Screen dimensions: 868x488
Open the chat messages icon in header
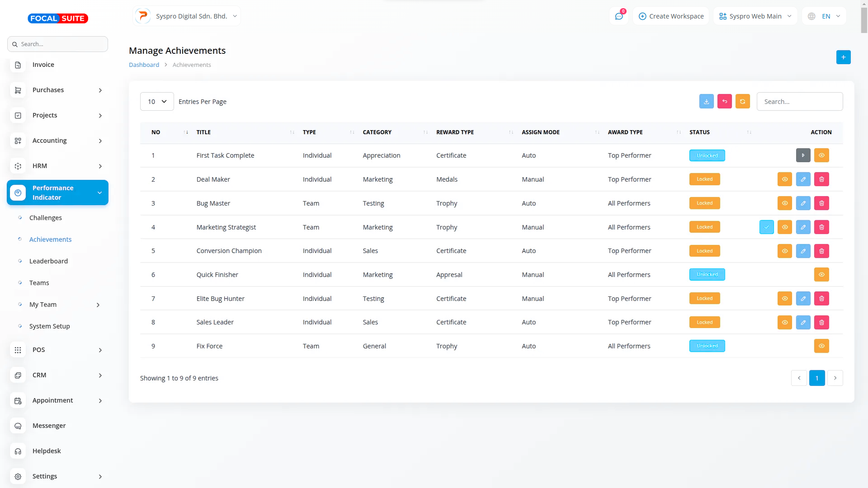pyautogui.click(x=619, y=16)
